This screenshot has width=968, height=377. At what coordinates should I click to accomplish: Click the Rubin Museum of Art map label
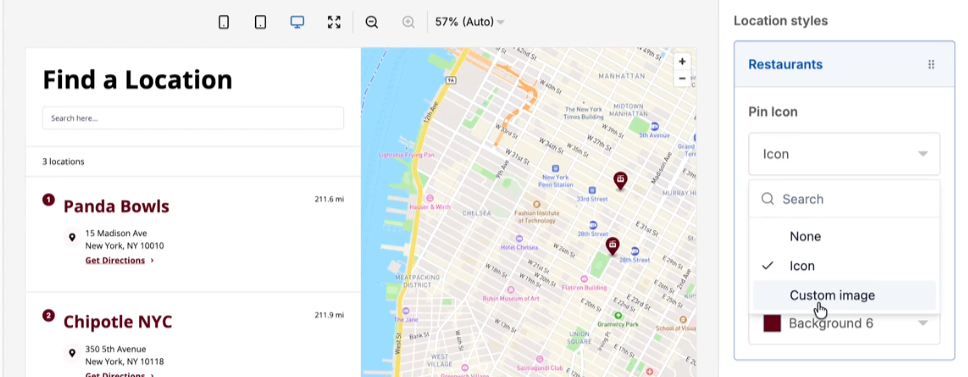pos(511,299)
